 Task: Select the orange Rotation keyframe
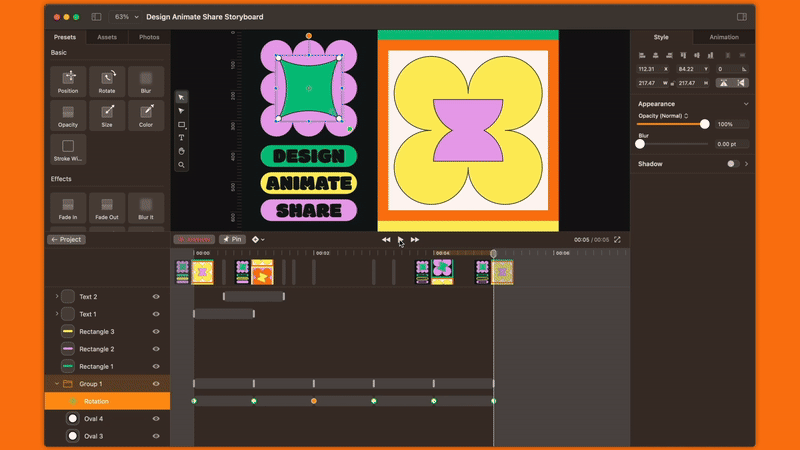tap(314, 401)
